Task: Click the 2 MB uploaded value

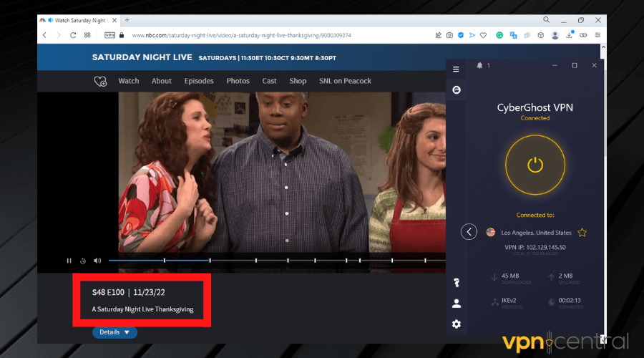Action: pos(565,276)
